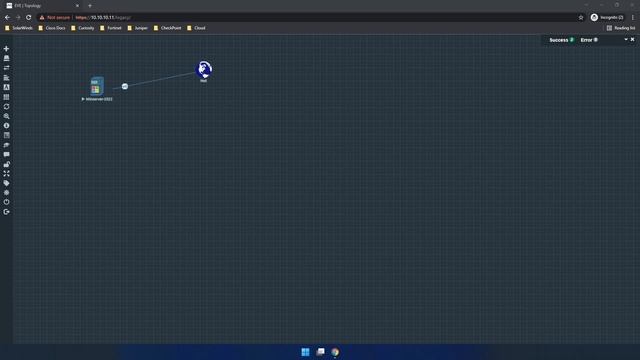Click the Not secure warning badge
This screenshot has height=360, width=640.
[x=55, y=18]
